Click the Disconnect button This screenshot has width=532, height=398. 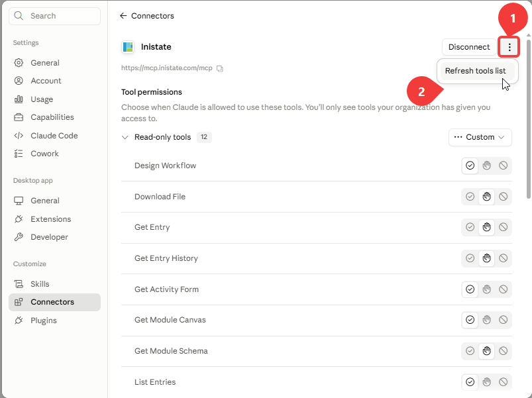[469, 47]
